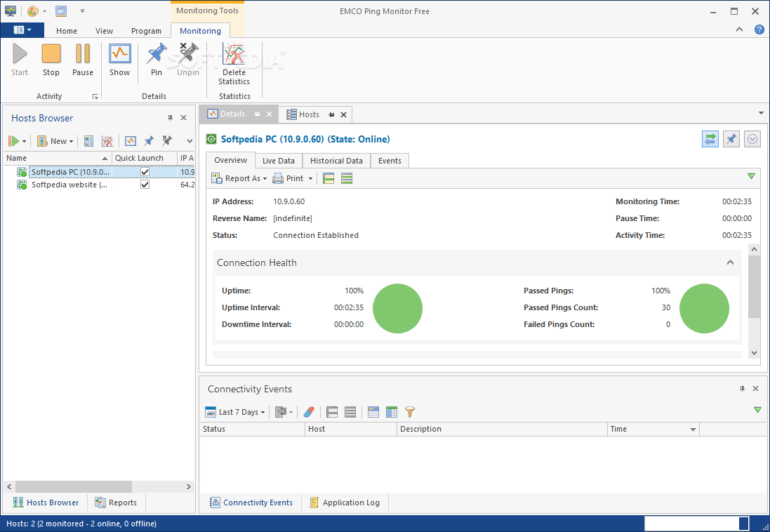The image size is (770, 532).
Task: Clear events with the eraser icon
Action: click(309, 412)
